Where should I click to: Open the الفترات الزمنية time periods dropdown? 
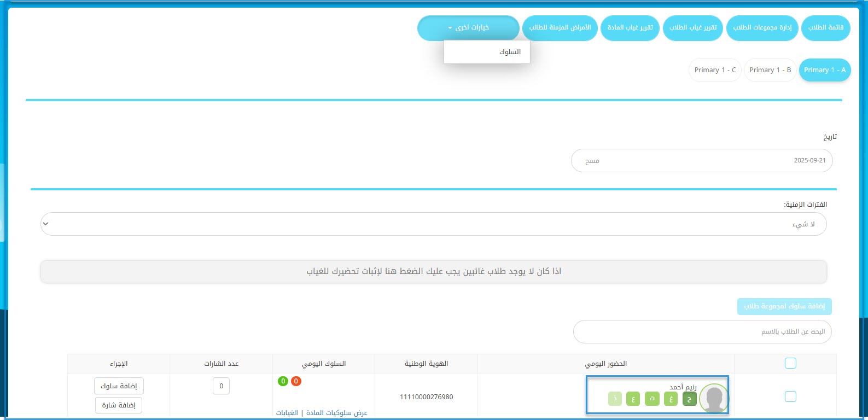coord(433,224)
